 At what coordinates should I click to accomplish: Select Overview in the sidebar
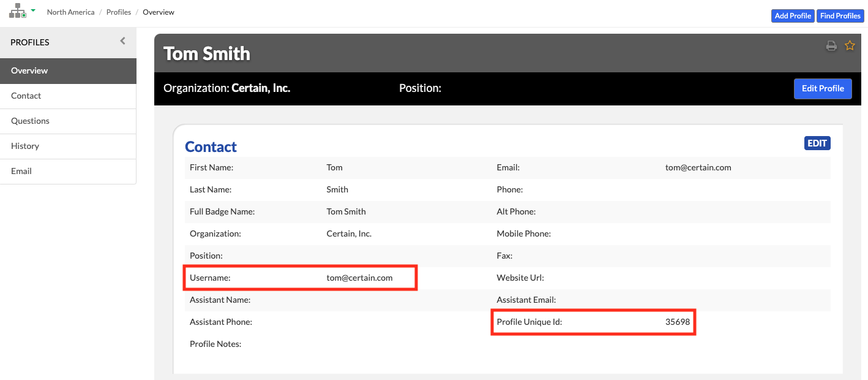[68, 70]
